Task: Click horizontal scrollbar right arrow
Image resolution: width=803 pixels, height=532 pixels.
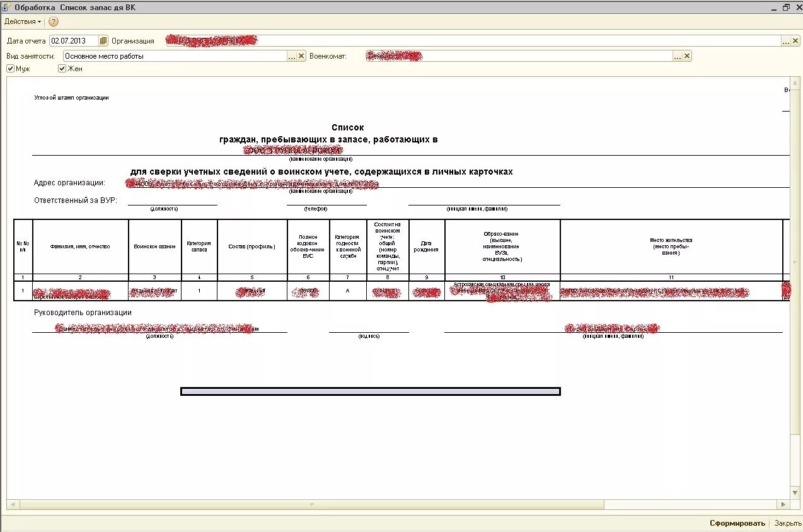Action: click(783, 505)
